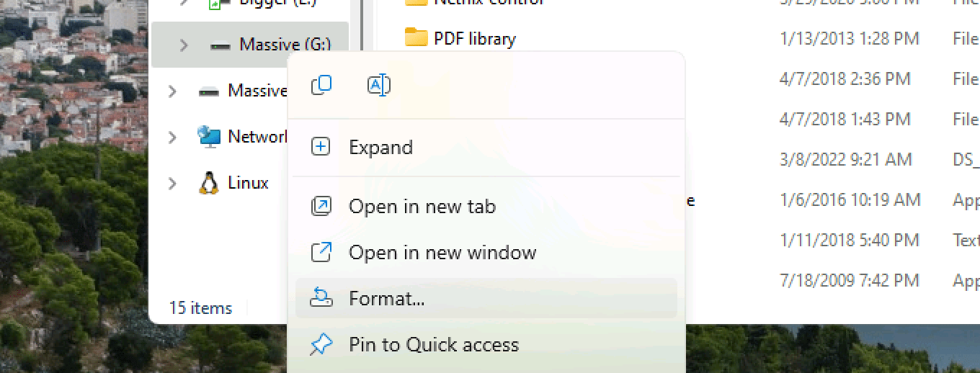Click the pushpin Quick access icon

point(321,344)
